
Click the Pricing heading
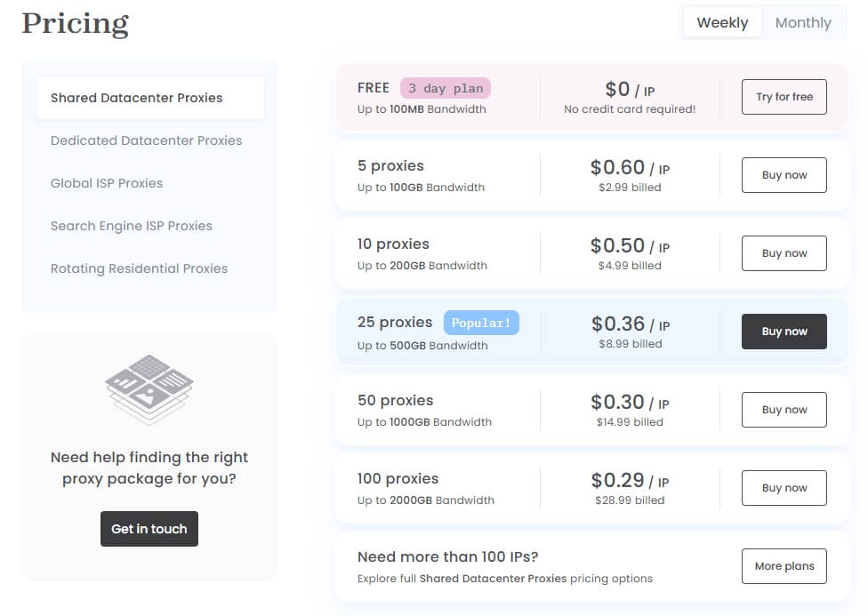(x=76, y=23)
